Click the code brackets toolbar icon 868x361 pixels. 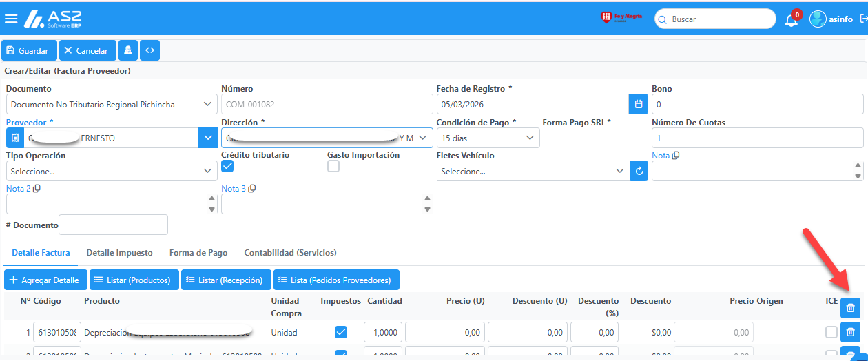click(x=149, y=50)
